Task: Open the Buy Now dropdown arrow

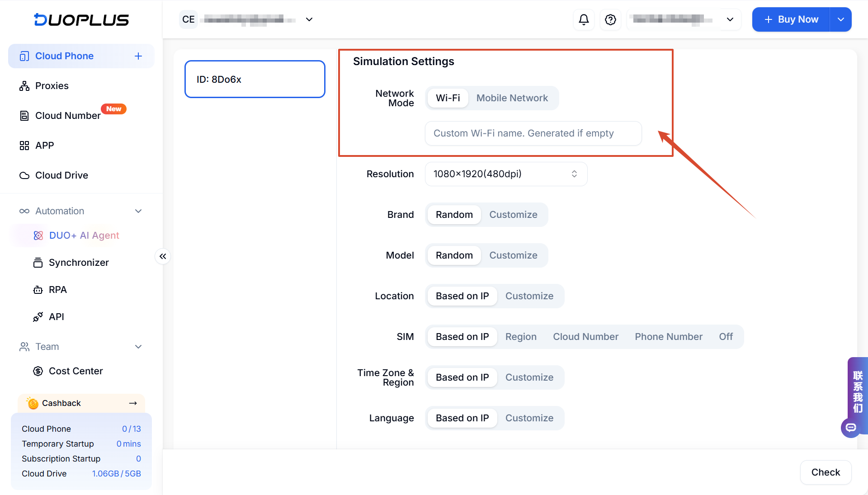Action: click(840, 19)
